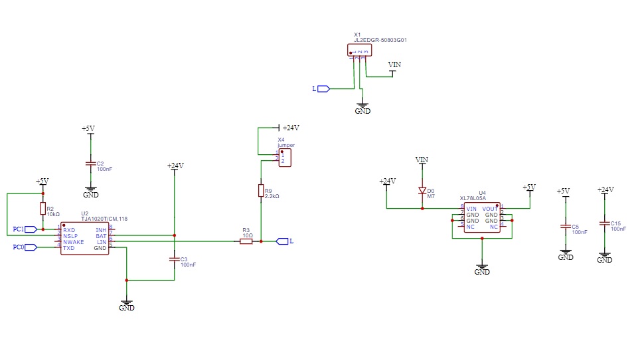Select the '10kΩ' value of R2
Screen dimensions: 644x359
53,214
